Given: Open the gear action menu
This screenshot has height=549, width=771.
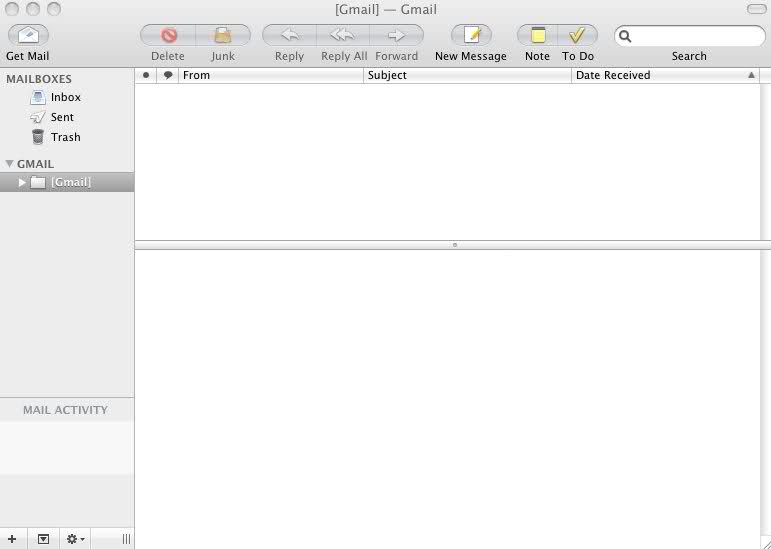Looking at the screenshot, I should pos(75,539).
